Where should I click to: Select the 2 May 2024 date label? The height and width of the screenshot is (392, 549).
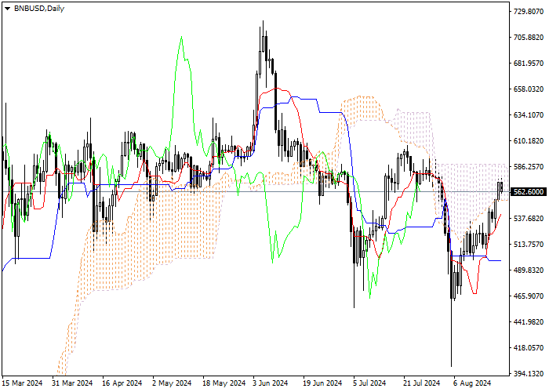pyautogui.click(x=172, y=383)
